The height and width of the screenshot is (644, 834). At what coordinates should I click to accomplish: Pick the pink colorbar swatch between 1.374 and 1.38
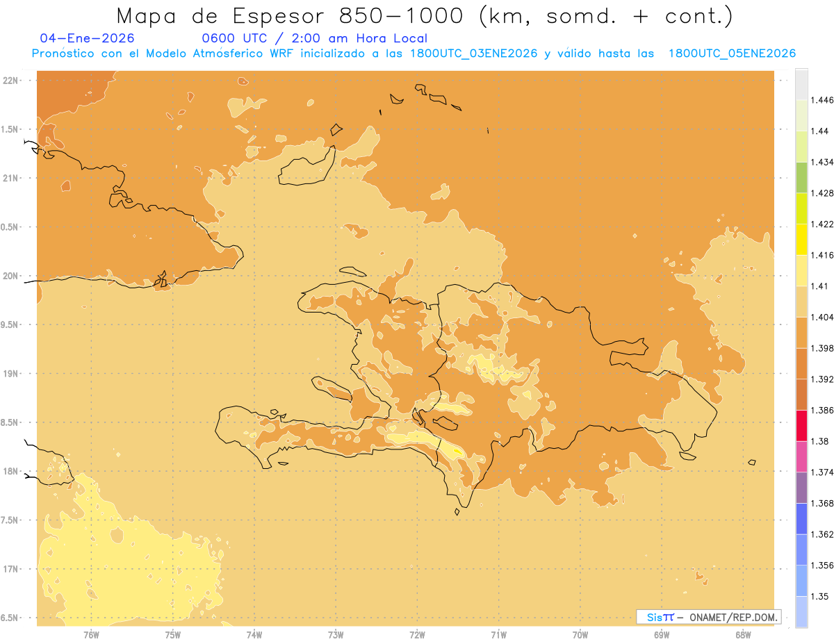click(x=801, y=457)
